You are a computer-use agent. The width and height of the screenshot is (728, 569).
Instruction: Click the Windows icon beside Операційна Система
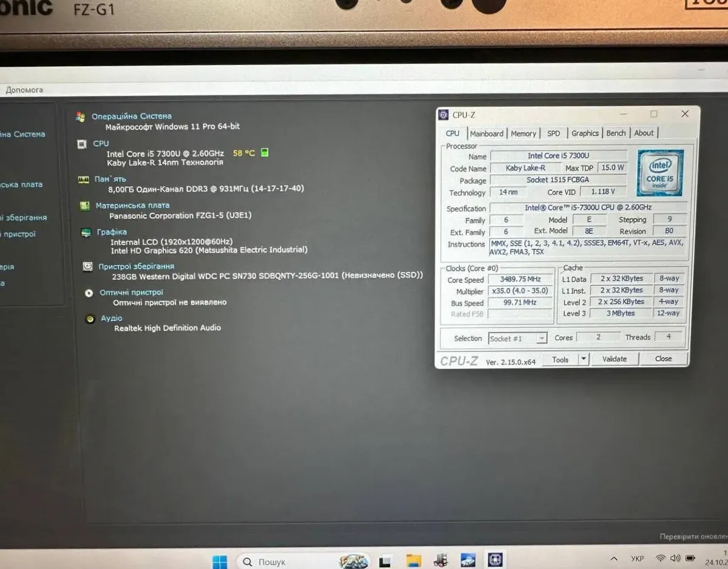click(80, 116)
